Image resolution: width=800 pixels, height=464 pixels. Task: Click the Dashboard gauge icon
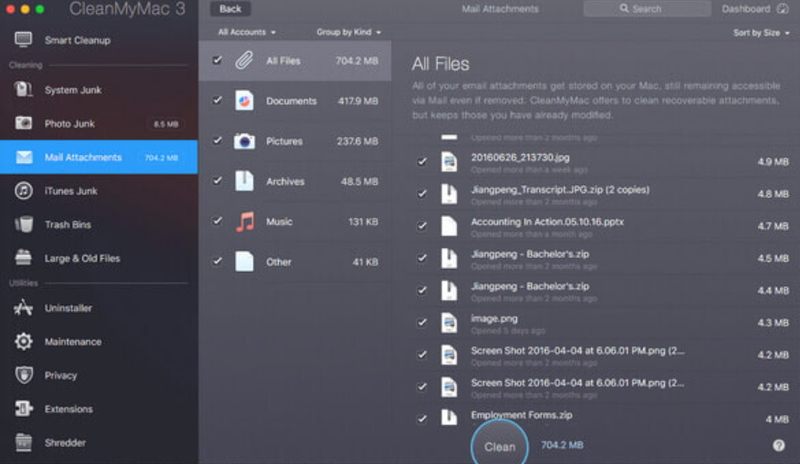pos(782,9)
